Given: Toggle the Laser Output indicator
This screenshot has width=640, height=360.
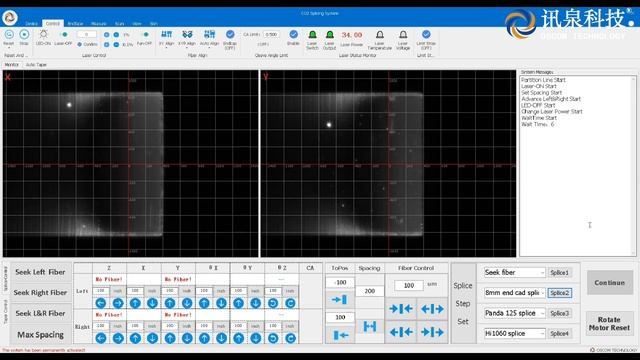Looking at the screenshot, I should [x=329, y=35].
